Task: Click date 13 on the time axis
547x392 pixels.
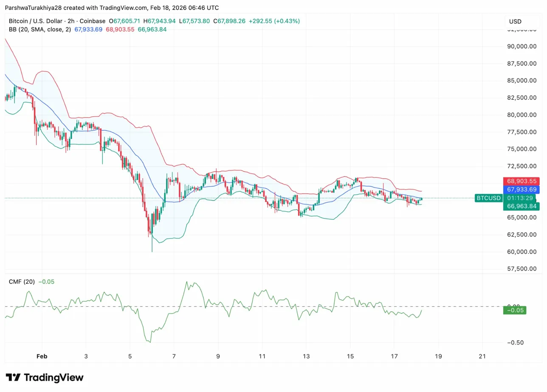Action: 306,356
